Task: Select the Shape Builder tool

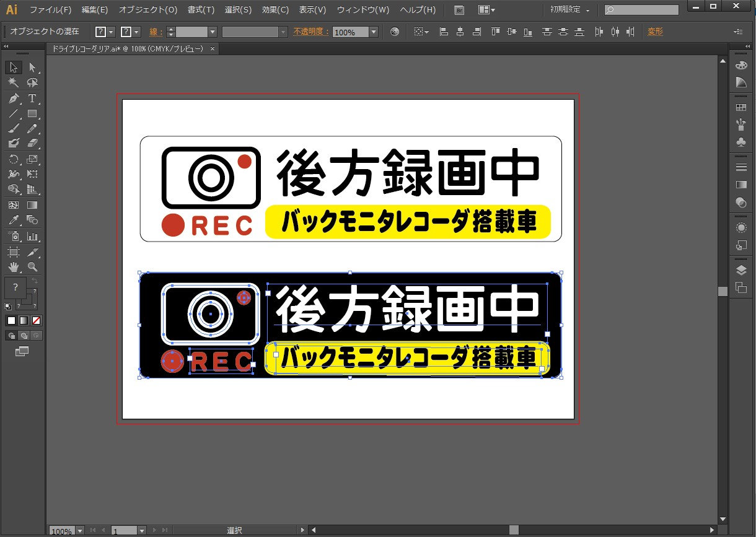Action: [x=14, y=190]
